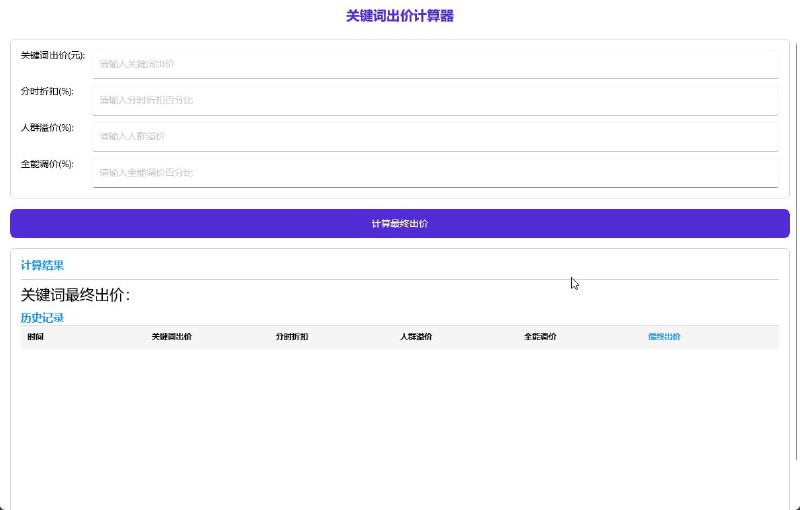Click the 分时折扣(%) label text
The image size is (800, 510).
47,92
